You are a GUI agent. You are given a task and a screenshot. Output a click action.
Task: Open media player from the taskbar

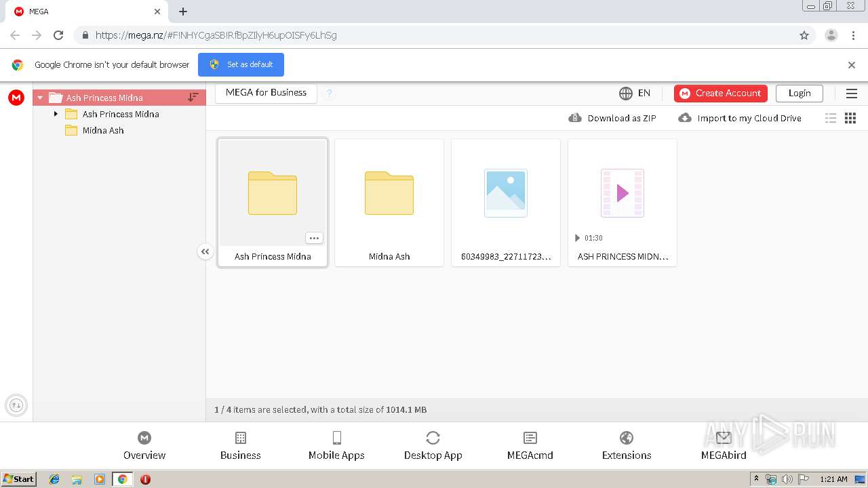(100, 479)
